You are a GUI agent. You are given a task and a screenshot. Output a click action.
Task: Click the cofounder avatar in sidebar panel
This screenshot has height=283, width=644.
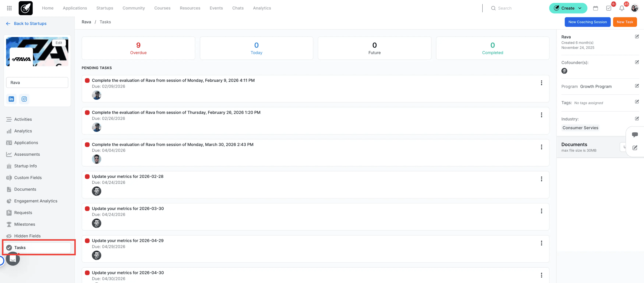click(x=564, y=71)
